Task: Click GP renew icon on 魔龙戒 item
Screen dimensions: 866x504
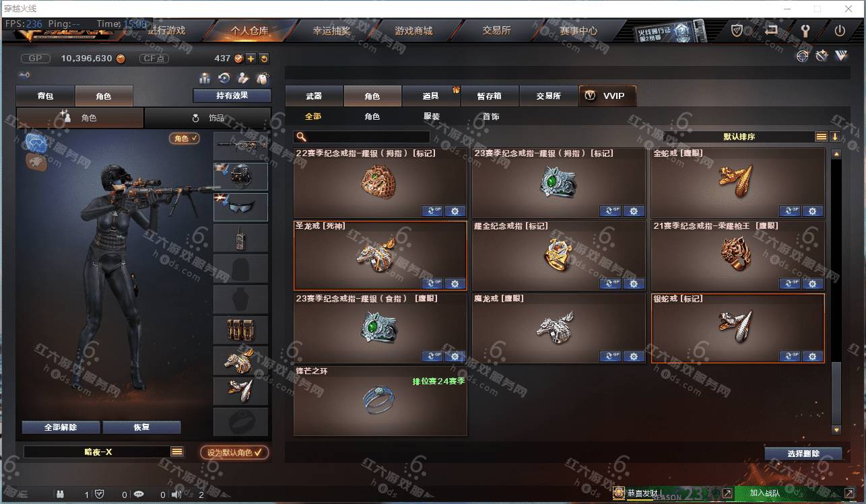Action: (610, 357)
